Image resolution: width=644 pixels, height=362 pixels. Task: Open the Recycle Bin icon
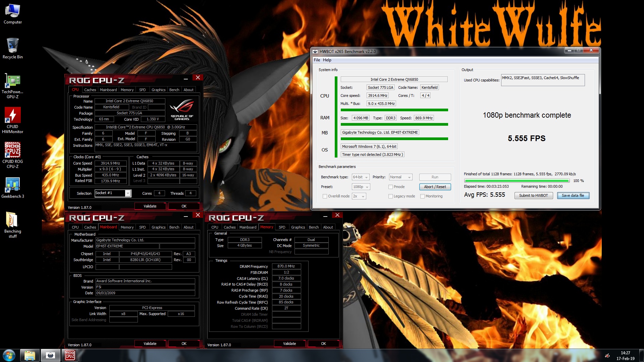tap(13, 49)
